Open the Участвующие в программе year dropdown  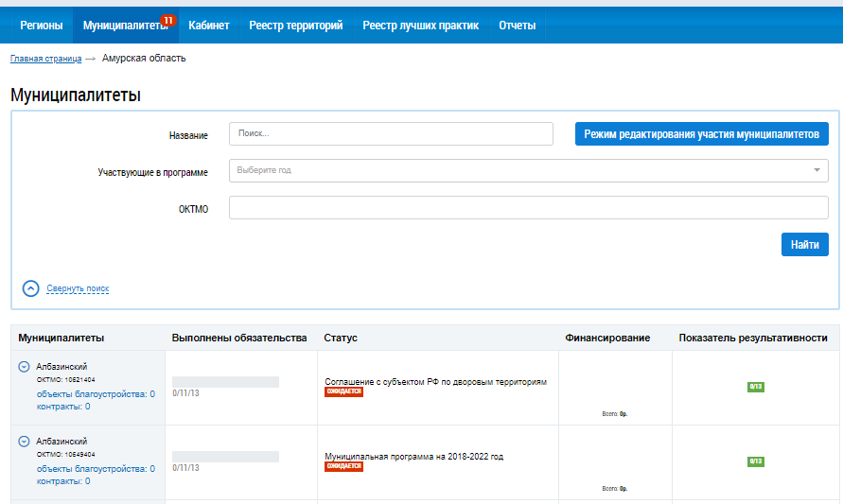coord(528,170)
